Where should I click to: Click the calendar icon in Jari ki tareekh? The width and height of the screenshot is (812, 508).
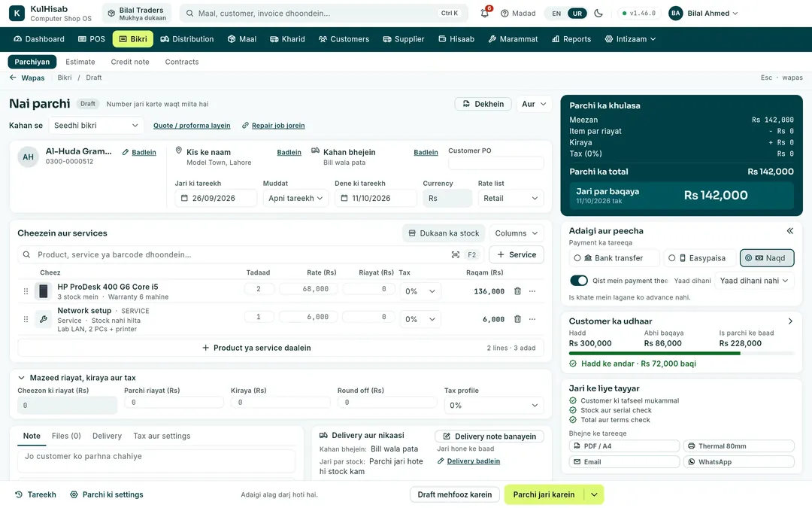tap(184, 198)
